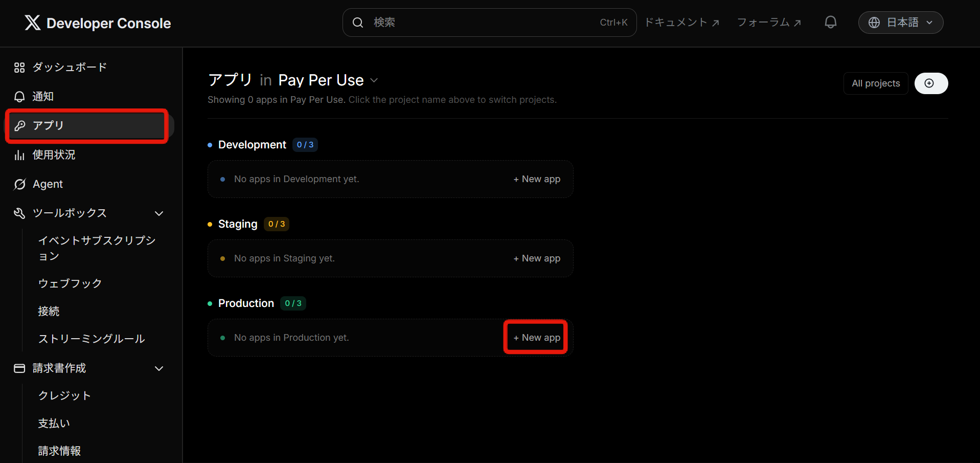980x463 pixels.
Task: Click the X logo in the header
Action: (x=33, y=23)
